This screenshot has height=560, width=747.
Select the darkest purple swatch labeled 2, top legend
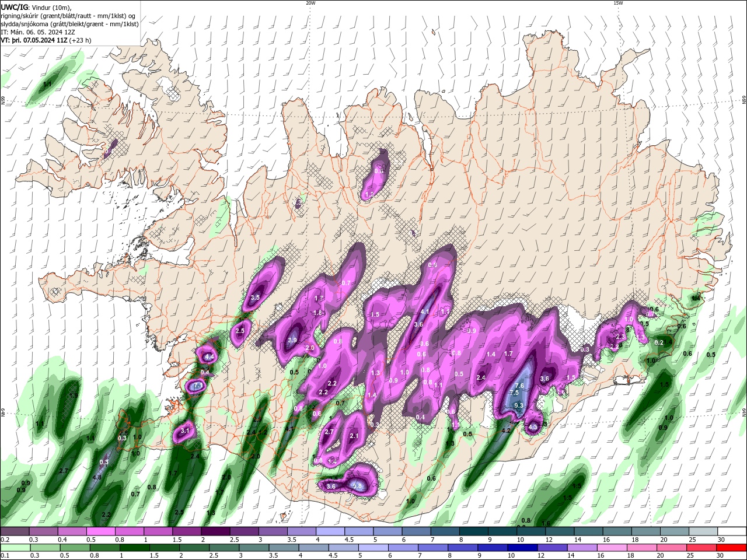(215, 531)
